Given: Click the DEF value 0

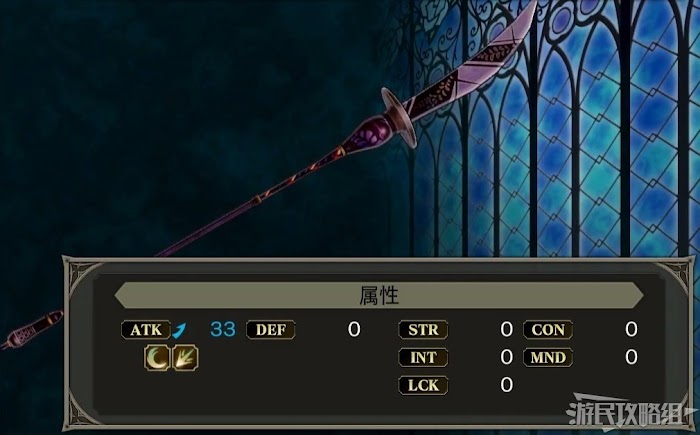Looking at the screenshot, I should point(354,330).
